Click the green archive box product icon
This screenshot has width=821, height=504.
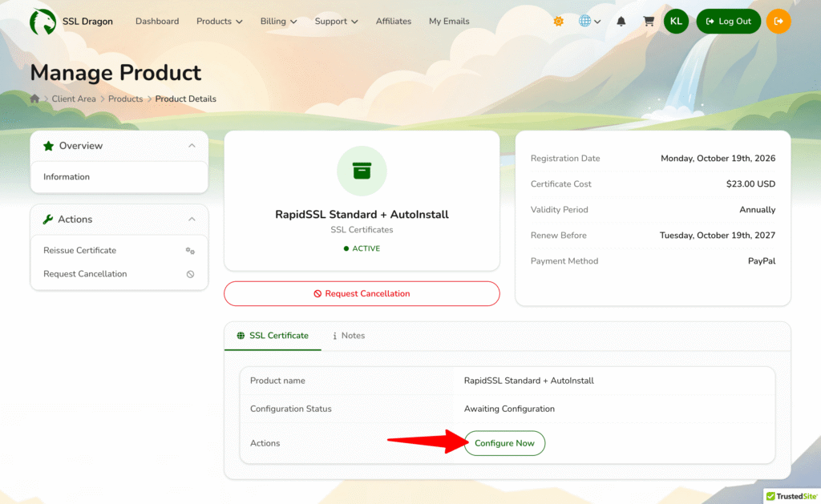click(x=362, y=171)
